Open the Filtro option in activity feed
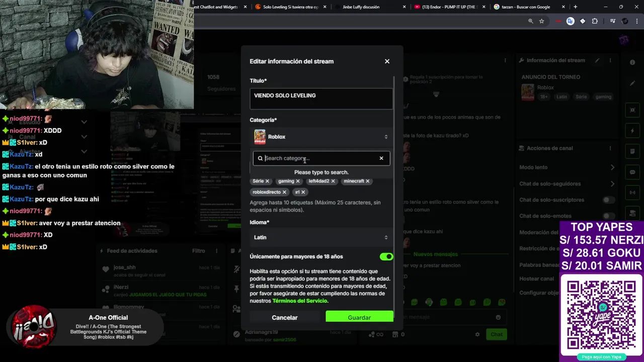The image size is (644, 362). (x=198, y=251)
